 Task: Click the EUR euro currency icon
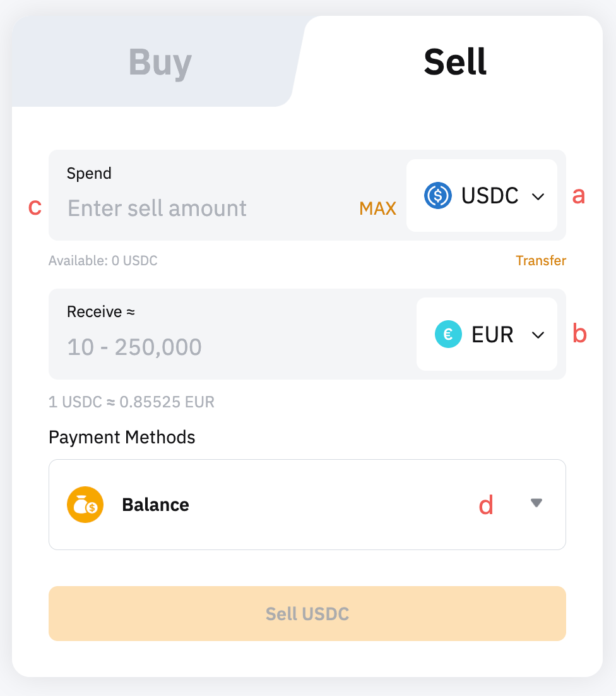tap(448, 335)
